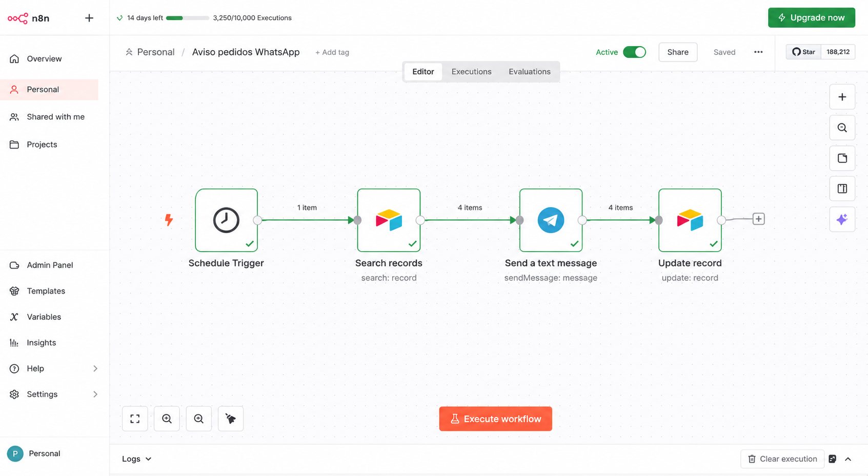This screenshot has width=868, height=476.
Task: Click the update: record subtitle
Action: point(690,278)
